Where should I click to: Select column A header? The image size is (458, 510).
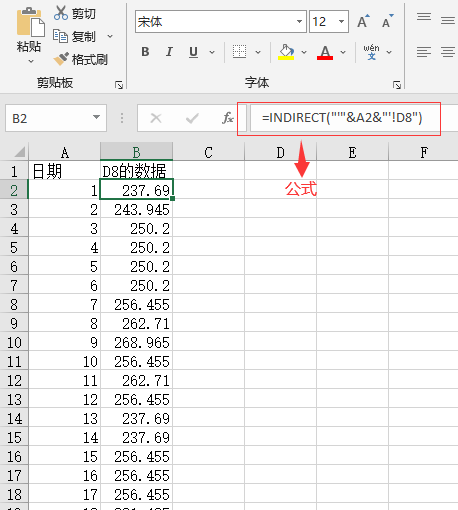tap(65, 153)
